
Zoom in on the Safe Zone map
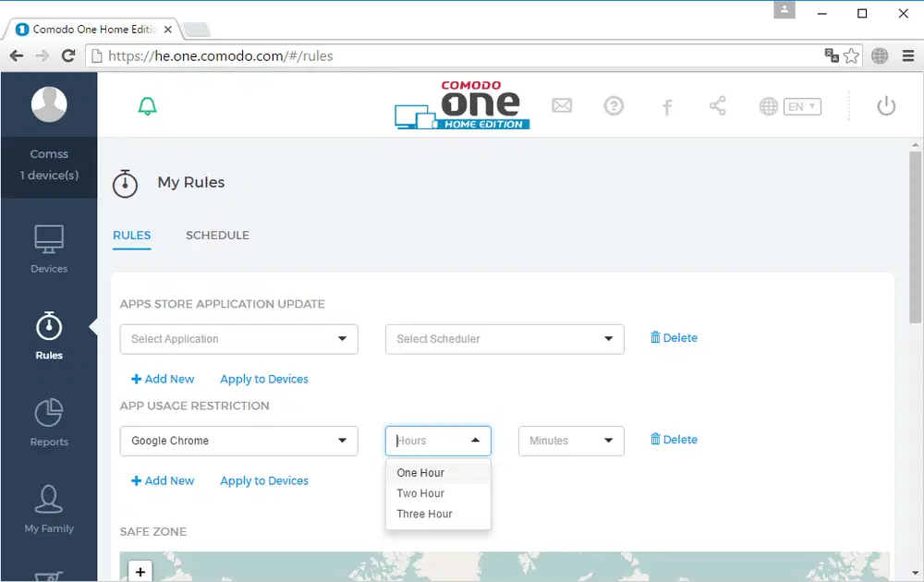tap(140, 572)
